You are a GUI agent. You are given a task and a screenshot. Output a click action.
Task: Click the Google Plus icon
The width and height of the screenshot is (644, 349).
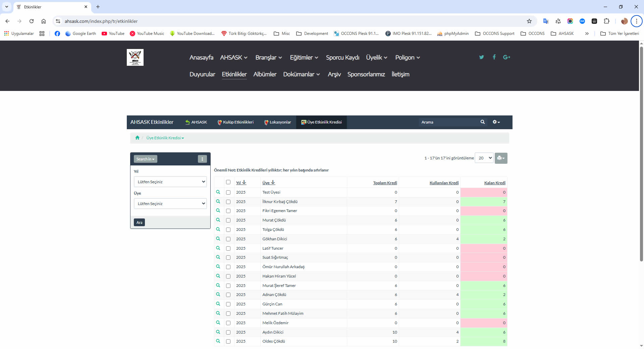(x=506, y=57)
